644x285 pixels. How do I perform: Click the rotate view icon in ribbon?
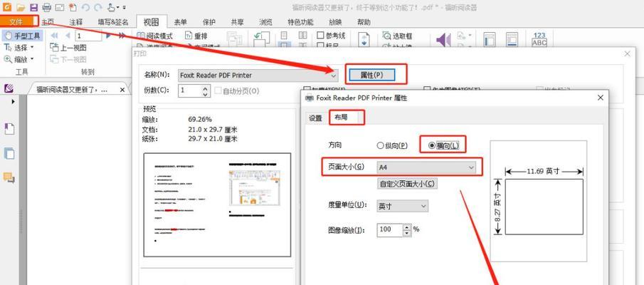[261, 41]
